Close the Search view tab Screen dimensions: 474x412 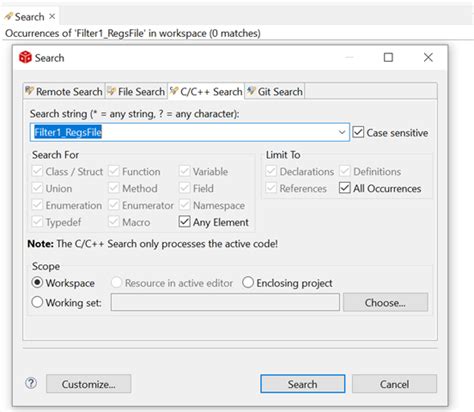52,16
